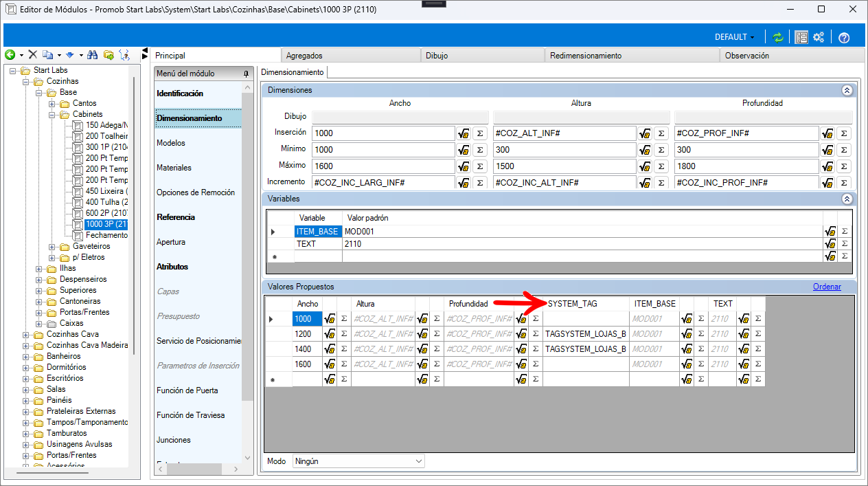Click sigma button for Profundidad Máximo
Viewport: 868px width, 486px height.
(x=844, y=166)
